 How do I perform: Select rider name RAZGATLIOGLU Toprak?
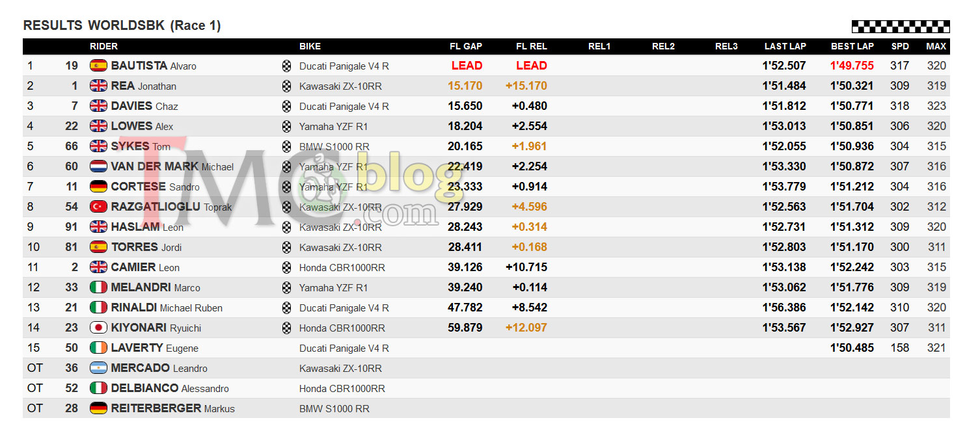172,207
